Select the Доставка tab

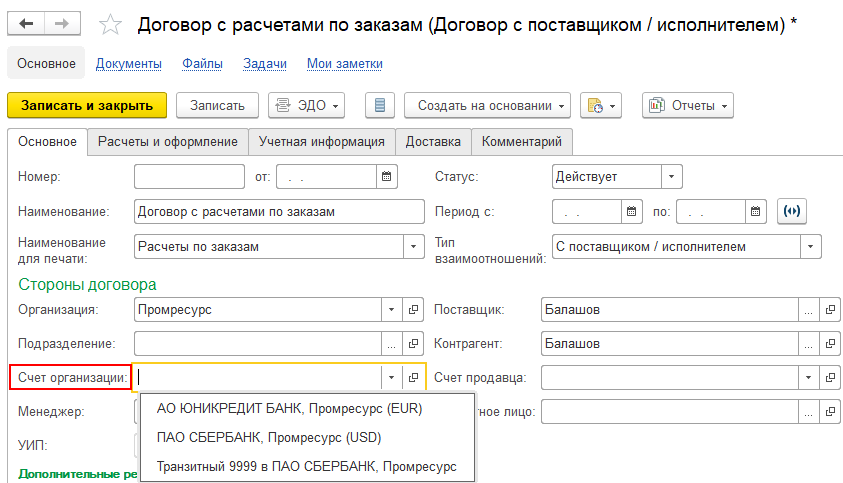(x=433, y=142)
